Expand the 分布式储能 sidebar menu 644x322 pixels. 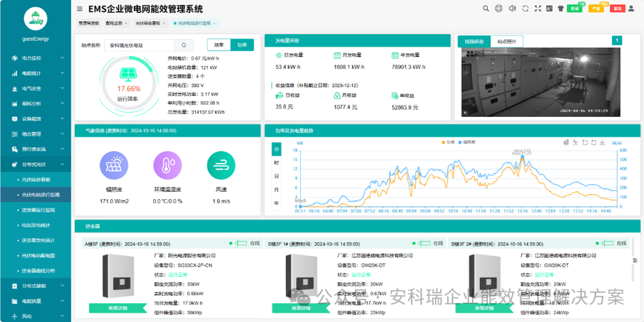[36, 286]
